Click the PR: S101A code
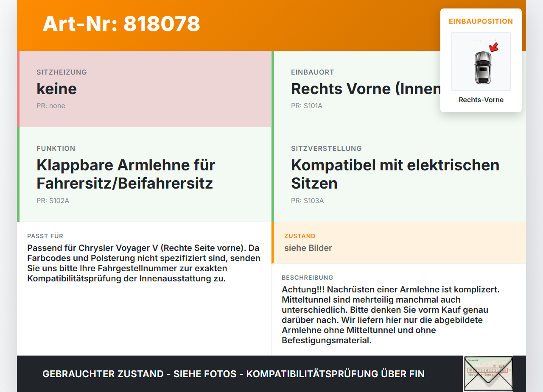This screenshot has height=392, width=543. [307, 106]
